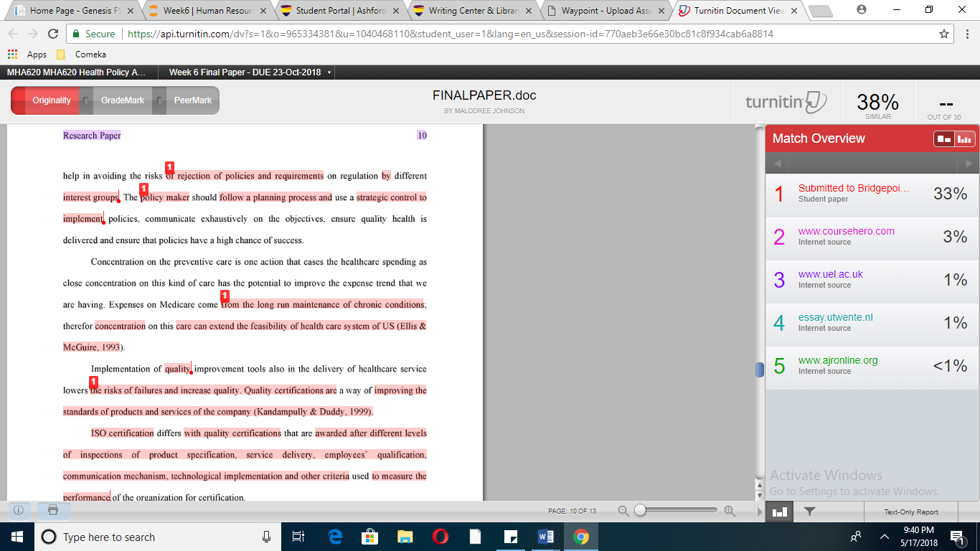The width and height of the screenshot is (980, 551).
Task: Zoom in with the plus magnifier
Action: coord(730,512)
